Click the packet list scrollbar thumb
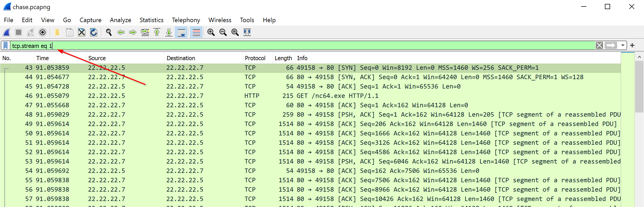The width and height of the screenshot is (644, 207). click(x=639, y=87)
